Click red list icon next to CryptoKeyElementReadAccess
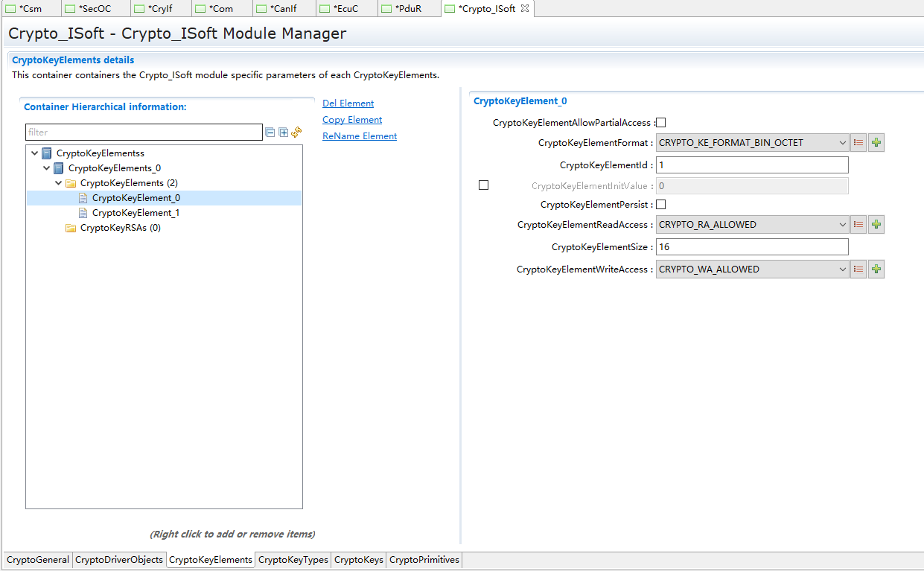924x571 pixels. pyautogui.click(x=858, y=225)
